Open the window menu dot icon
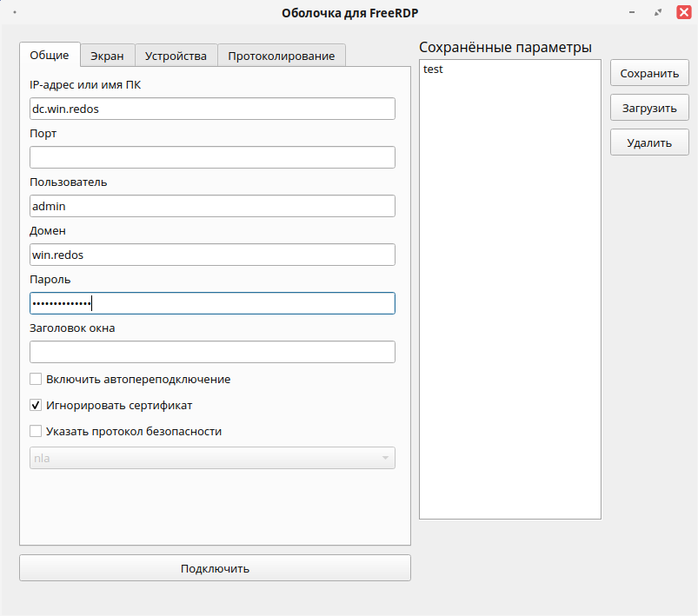This screenshot has height=616, width=698. 15,12
